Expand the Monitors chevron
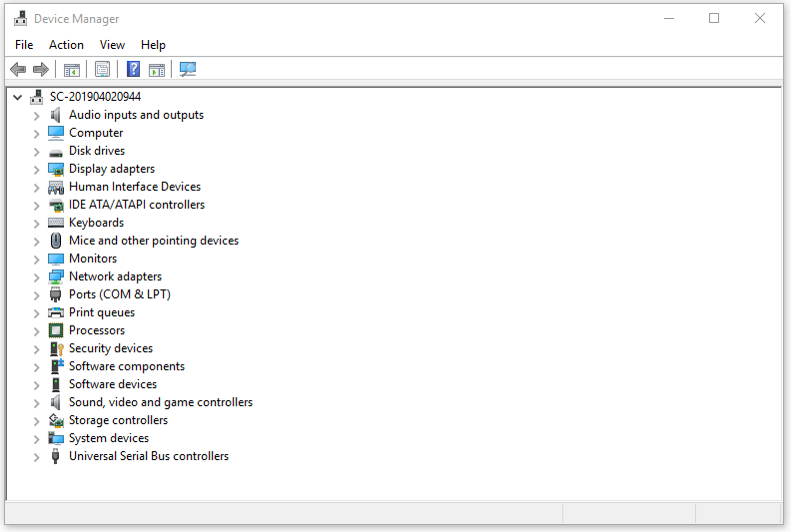 pos(36,260)
